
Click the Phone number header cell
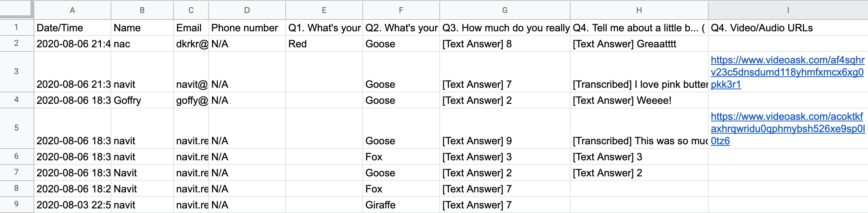(247, 28)
